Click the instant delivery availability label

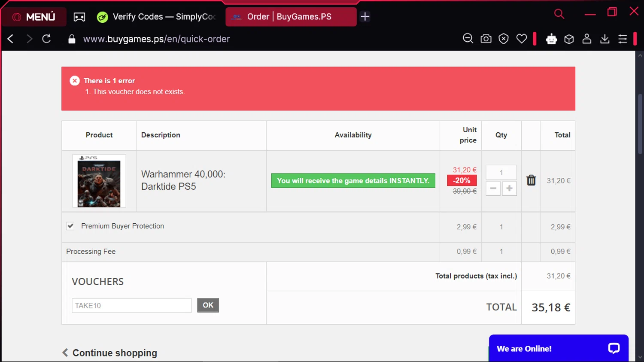tap(353, 181)
